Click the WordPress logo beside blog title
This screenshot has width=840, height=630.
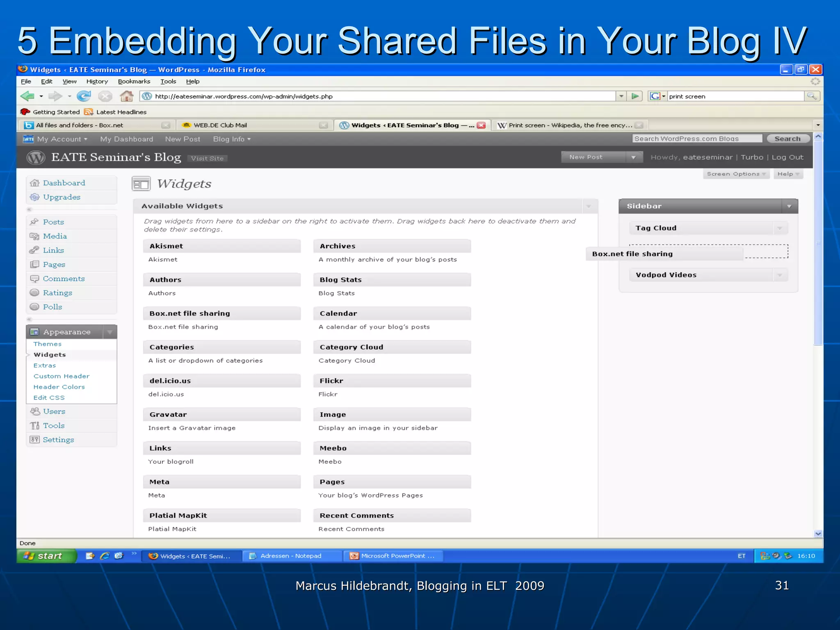36,157
